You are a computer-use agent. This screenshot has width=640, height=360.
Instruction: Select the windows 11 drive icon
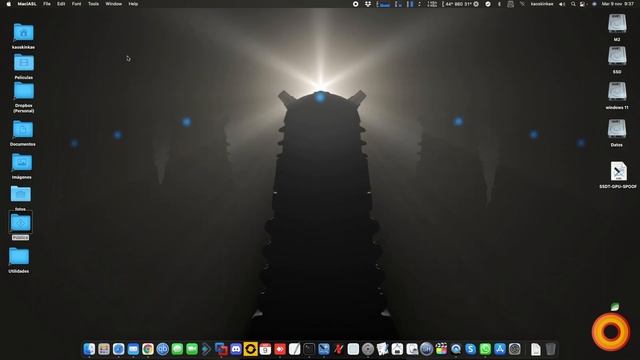(x=617, y=91)
